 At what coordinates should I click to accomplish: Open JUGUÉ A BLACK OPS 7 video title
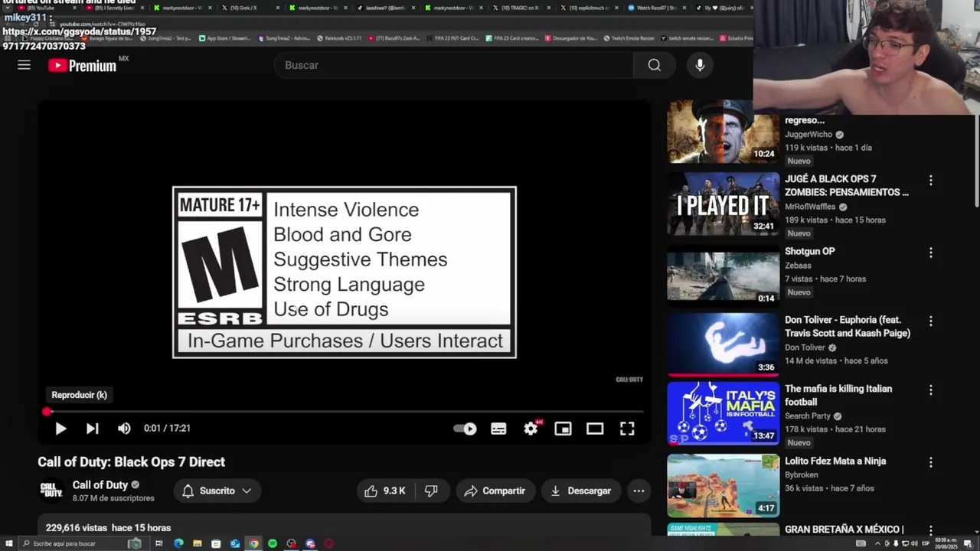tap(847, 185)
